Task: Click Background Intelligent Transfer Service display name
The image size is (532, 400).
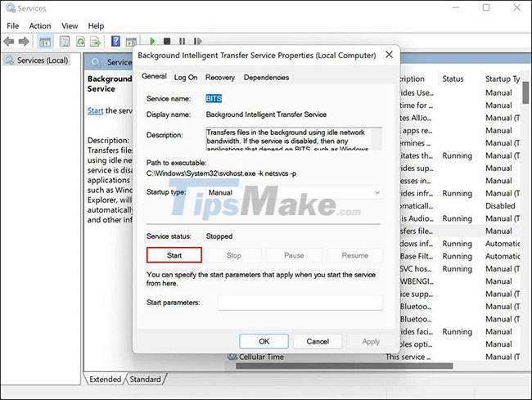Action: [x=266, y=115]
